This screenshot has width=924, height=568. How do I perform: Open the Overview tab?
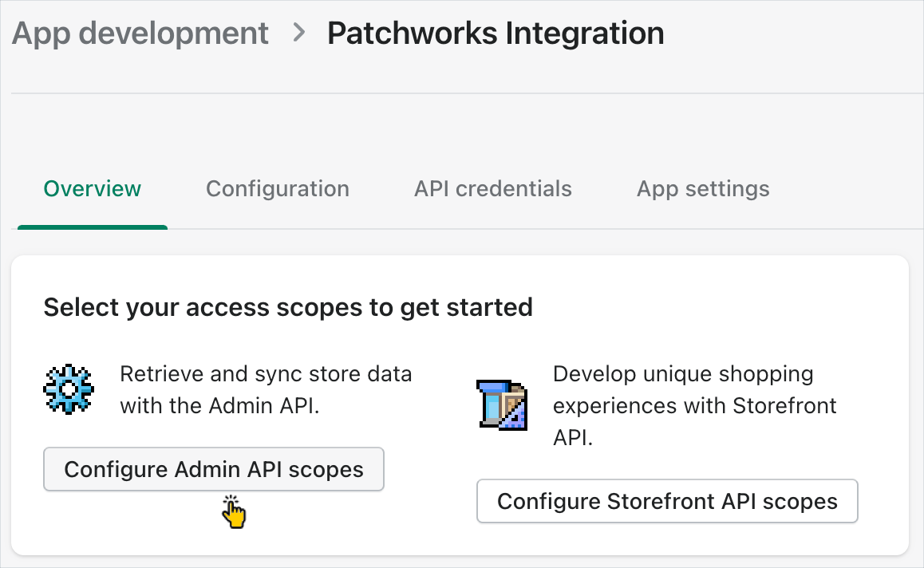click(93, 189)
